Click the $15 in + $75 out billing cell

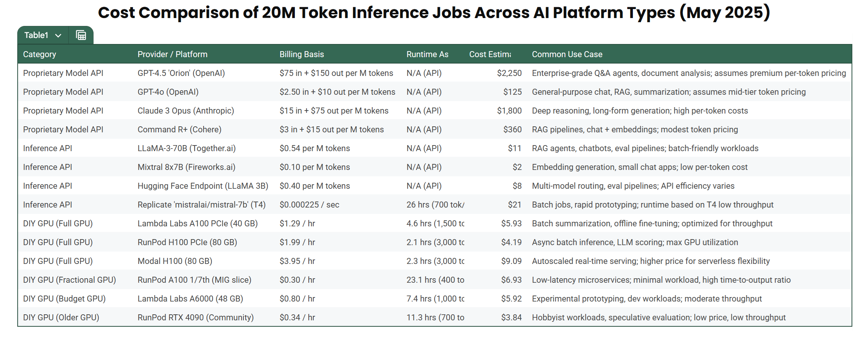pos(334,111)
